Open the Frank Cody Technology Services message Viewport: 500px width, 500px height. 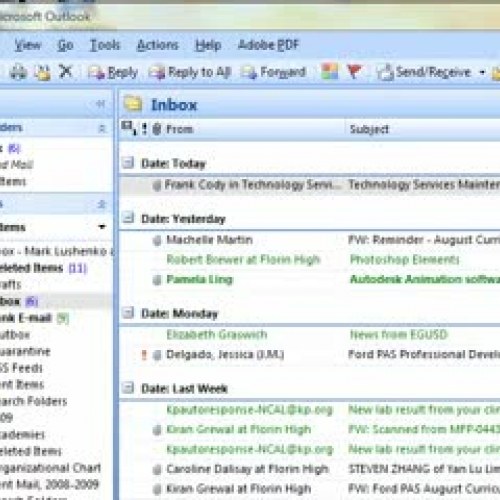(x=310, y=185)
